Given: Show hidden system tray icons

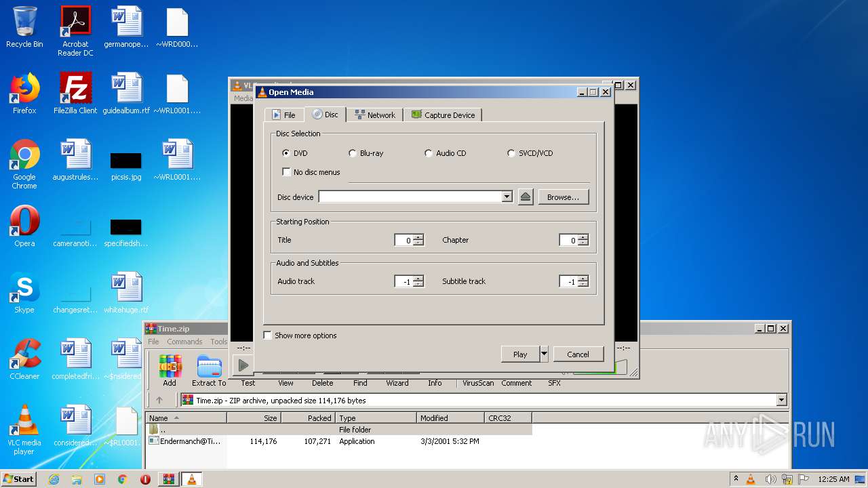Looking at the screenshot, I should click(x=736, y=479).
